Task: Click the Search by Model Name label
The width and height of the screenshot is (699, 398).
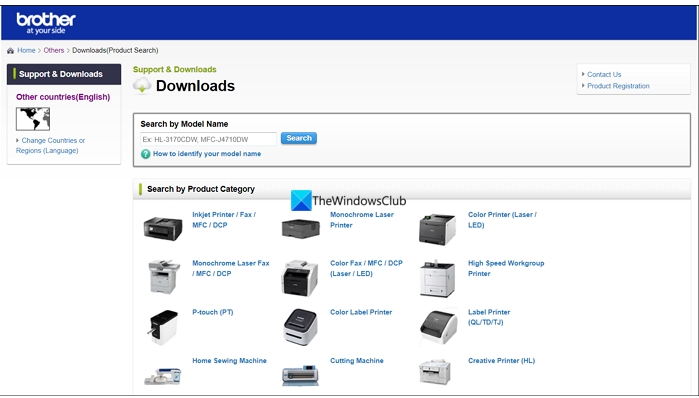Action: click(x=184, y=124)
